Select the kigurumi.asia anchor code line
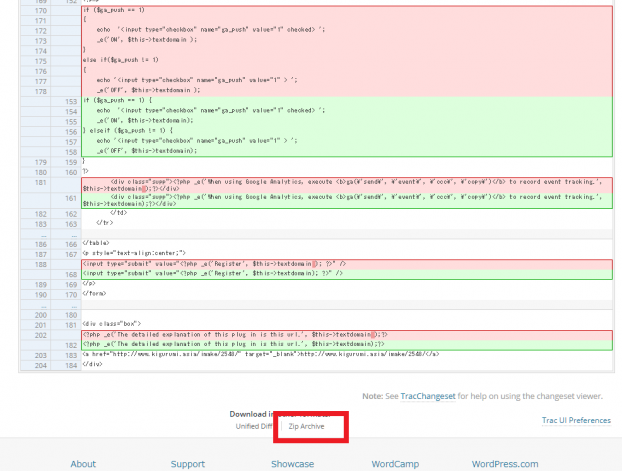Viewport: 622px width, 471px height. pos(261,354)
